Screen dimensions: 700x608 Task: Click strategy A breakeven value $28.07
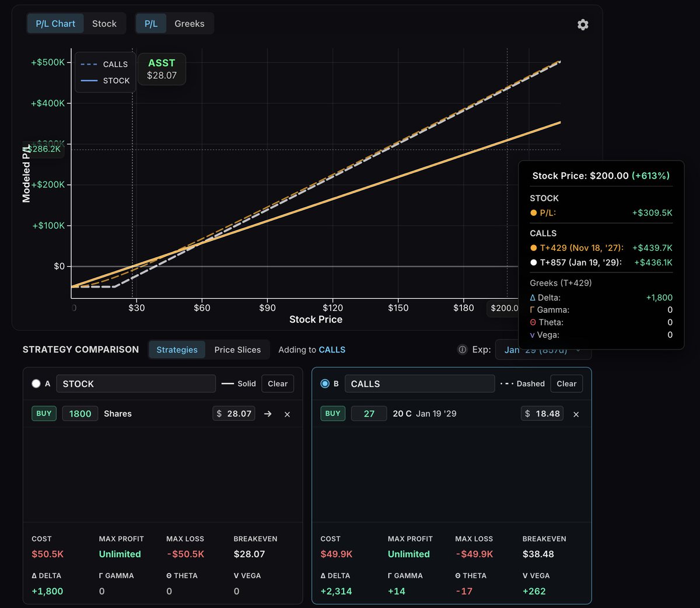tap(249, 554)
